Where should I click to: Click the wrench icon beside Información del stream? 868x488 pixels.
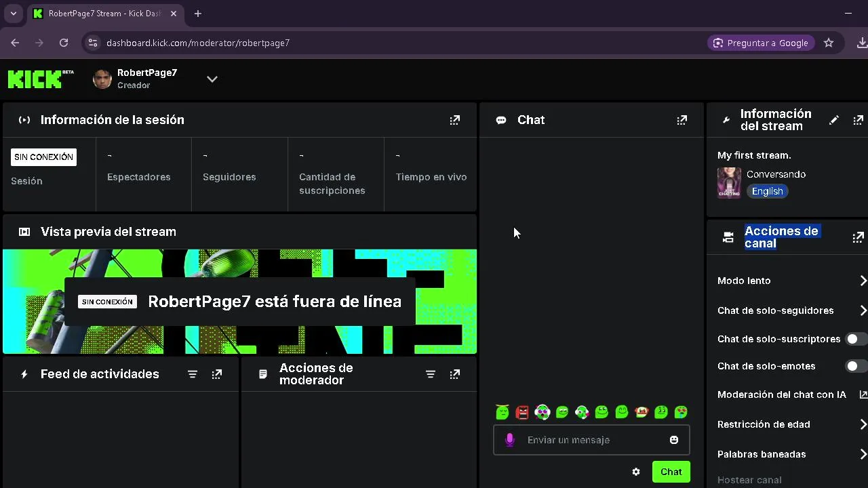pyautogui.click(x=727, y=120)
